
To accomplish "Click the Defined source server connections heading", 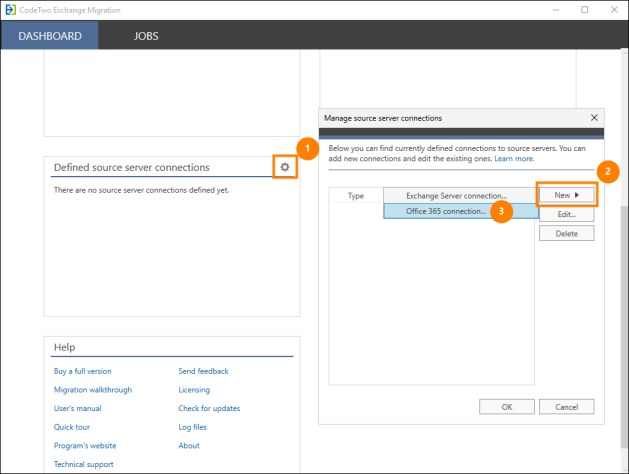I will coord(132,167).
